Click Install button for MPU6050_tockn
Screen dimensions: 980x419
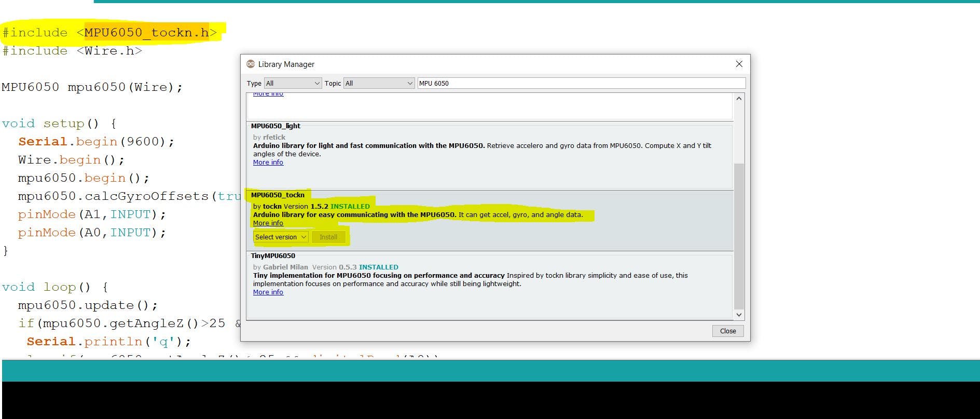click(328, 237)
